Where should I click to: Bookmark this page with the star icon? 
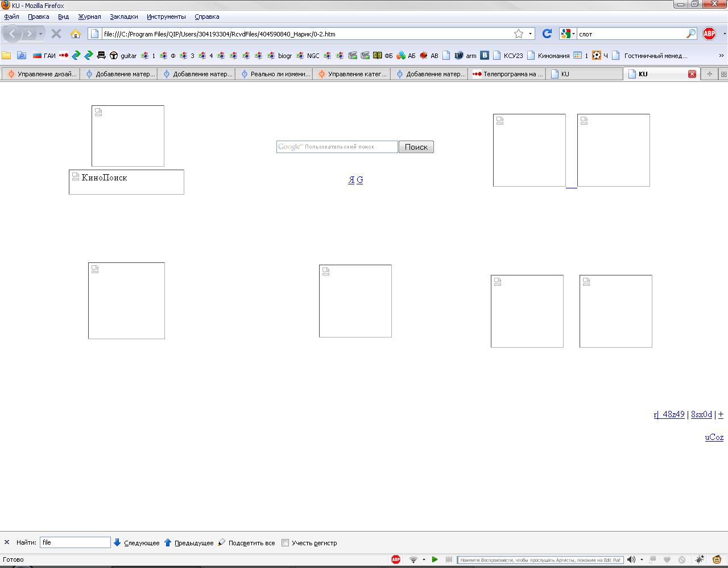pyautogui.click(x=518, y=34)
